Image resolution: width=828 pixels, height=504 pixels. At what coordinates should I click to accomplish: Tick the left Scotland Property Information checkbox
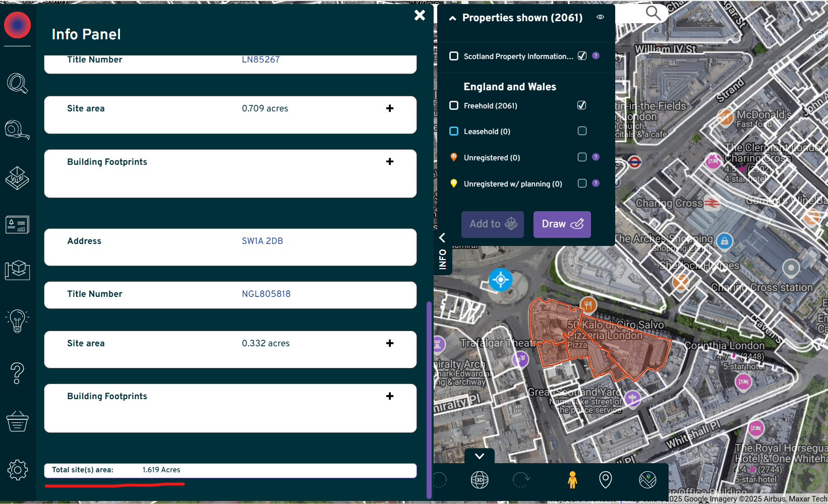tap(454, 56)
